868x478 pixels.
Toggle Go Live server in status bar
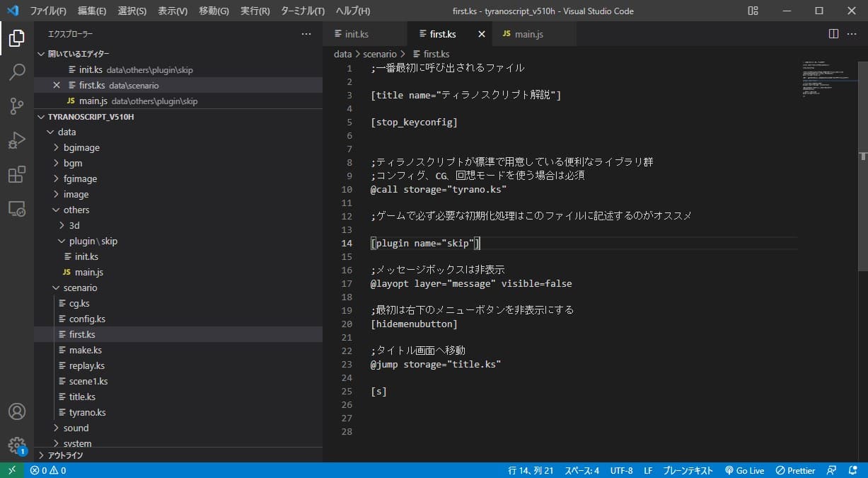click(744, 470)
